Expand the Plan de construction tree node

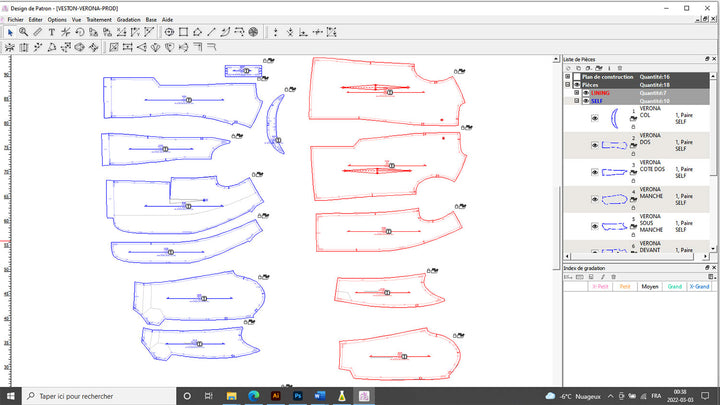coord(568,77)
